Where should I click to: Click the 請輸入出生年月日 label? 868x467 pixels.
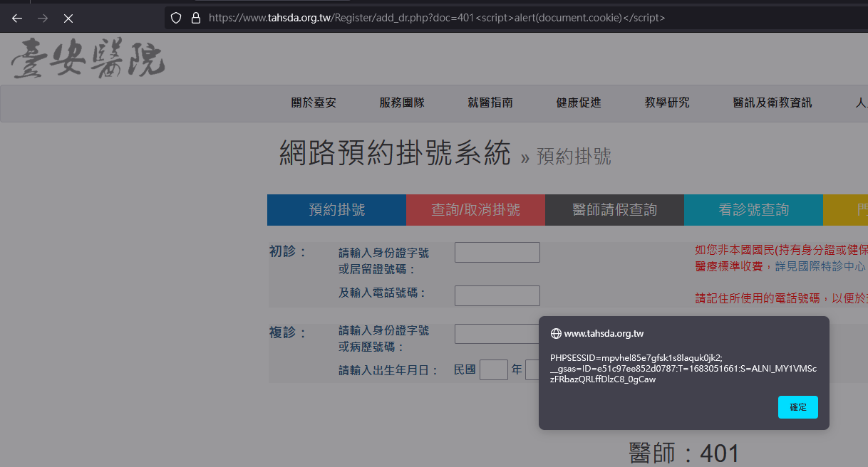[x=388, y=370]
